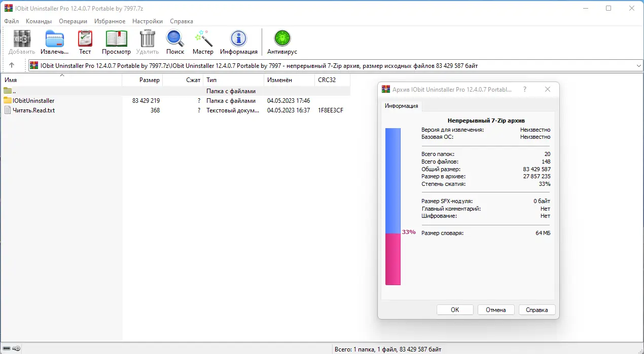This screenshot has height=354, width=644.
Task: Sort files by Имя column
Action: pyautogui.click(x=61, y=80)
